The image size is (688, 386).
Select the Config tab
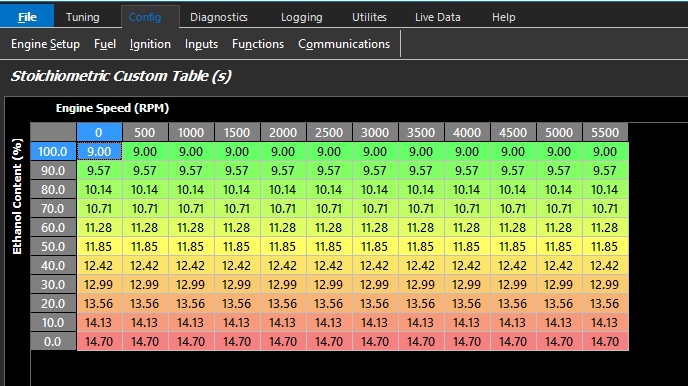click(145, 17)
